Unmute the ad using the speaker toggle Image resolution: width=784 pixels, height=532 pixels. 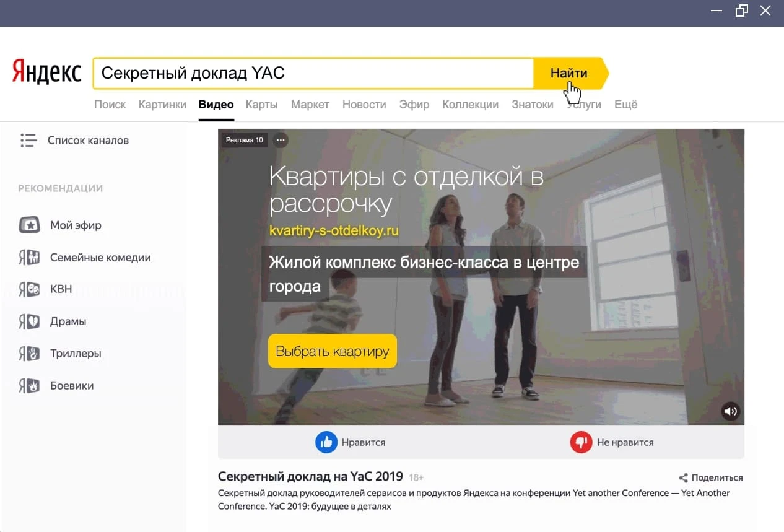pos(731,411)
